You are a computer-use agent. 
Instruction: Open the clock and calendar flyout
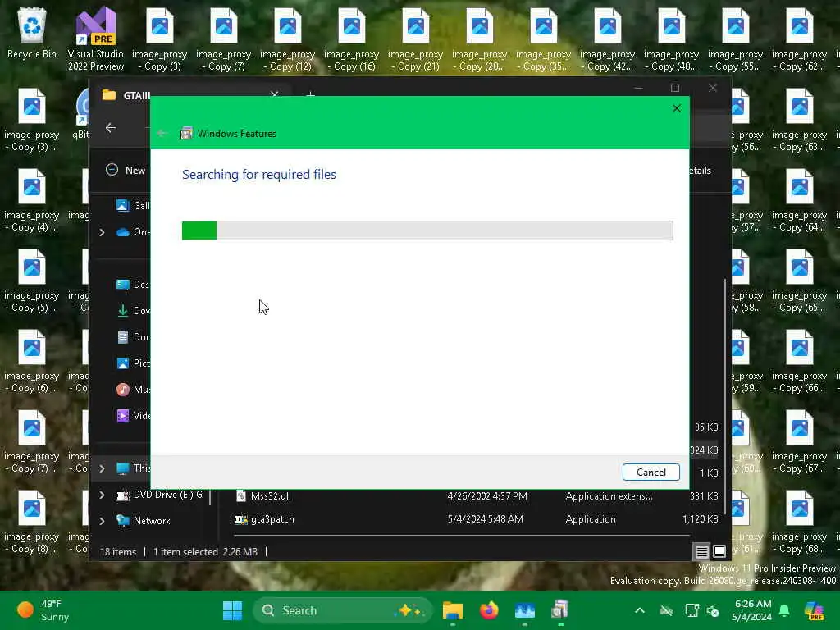point(752,610)
